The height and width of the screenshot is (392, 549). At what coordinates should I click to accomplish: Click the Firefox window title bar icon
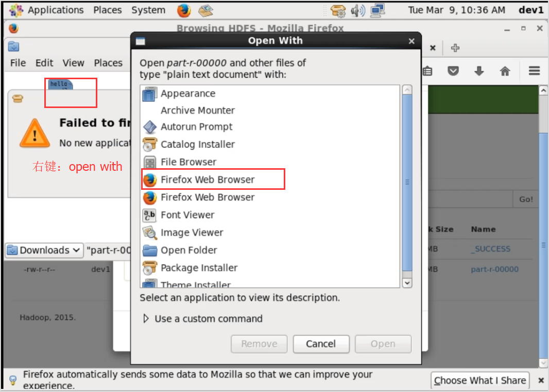click(14, 28)
